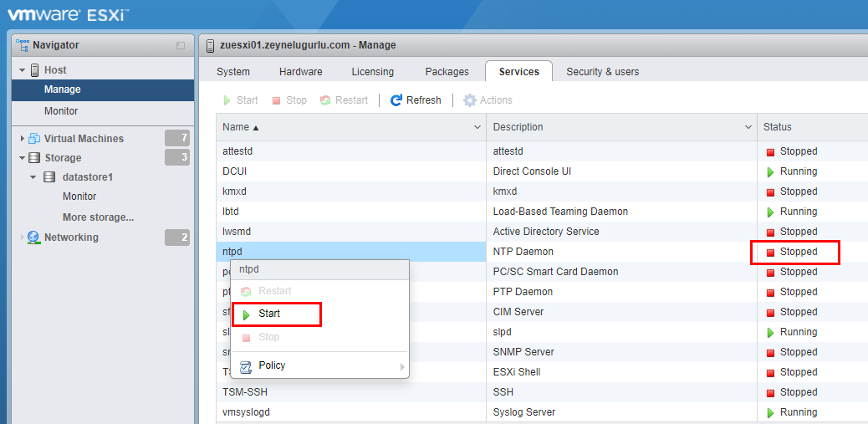Select the kmxd service name
Screen dimensions: 868x424
click(235, 192)
